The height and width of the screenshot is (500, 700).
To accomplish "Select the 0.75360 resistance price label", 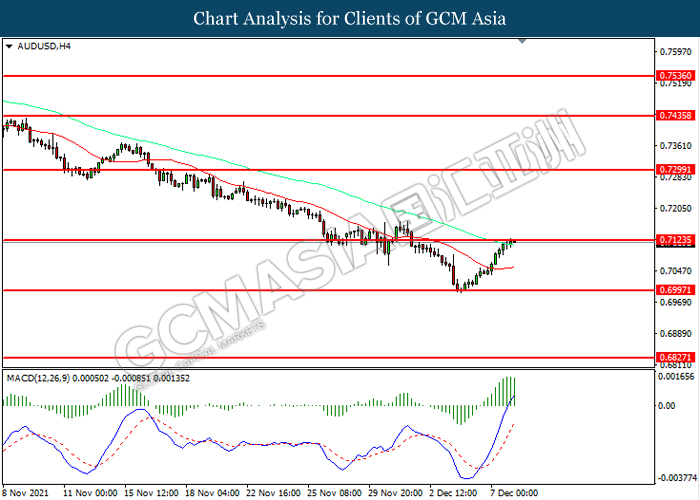I will [675, 75].
